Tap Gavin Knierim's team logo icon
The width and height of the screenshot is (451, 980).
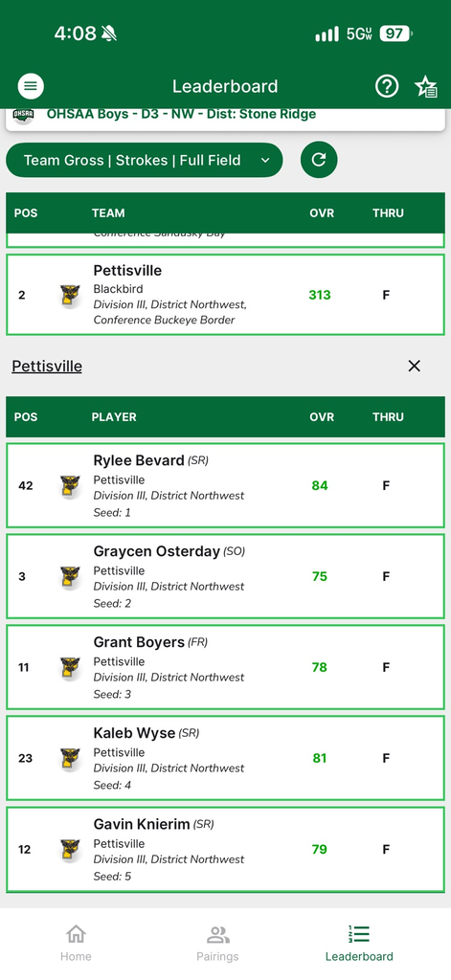[x=70, y=850]
